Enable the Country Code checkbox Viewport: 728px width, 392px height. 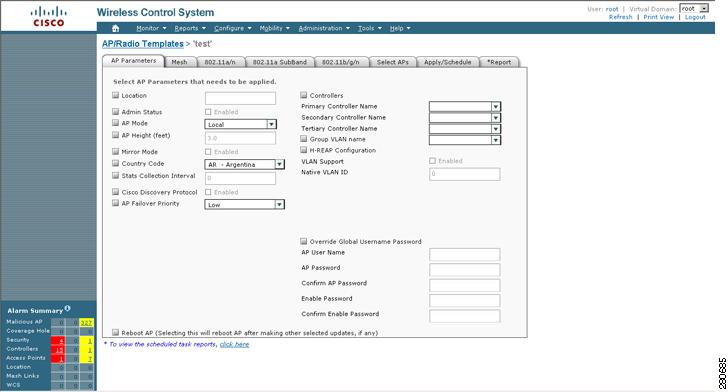point(116,163)
